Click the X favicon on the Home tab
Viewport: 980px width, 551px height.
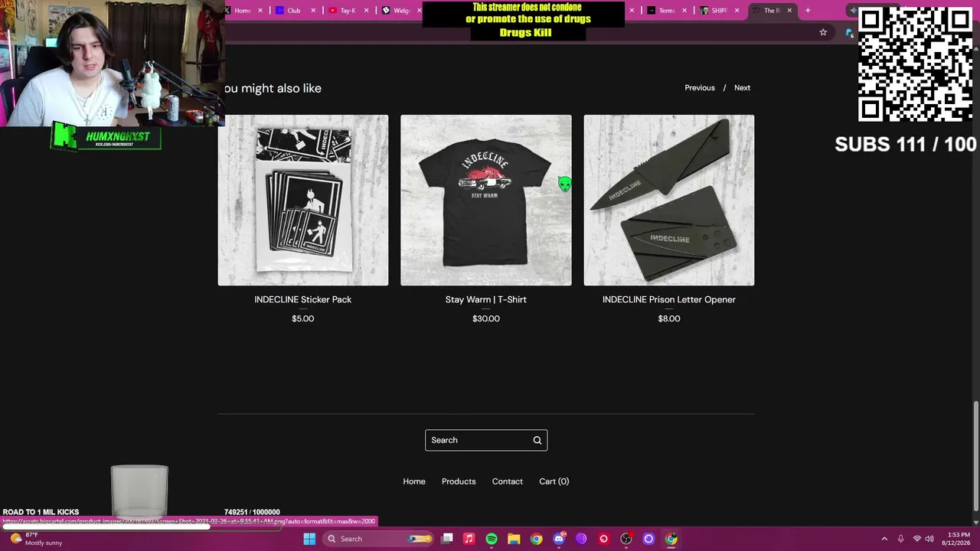227,11
